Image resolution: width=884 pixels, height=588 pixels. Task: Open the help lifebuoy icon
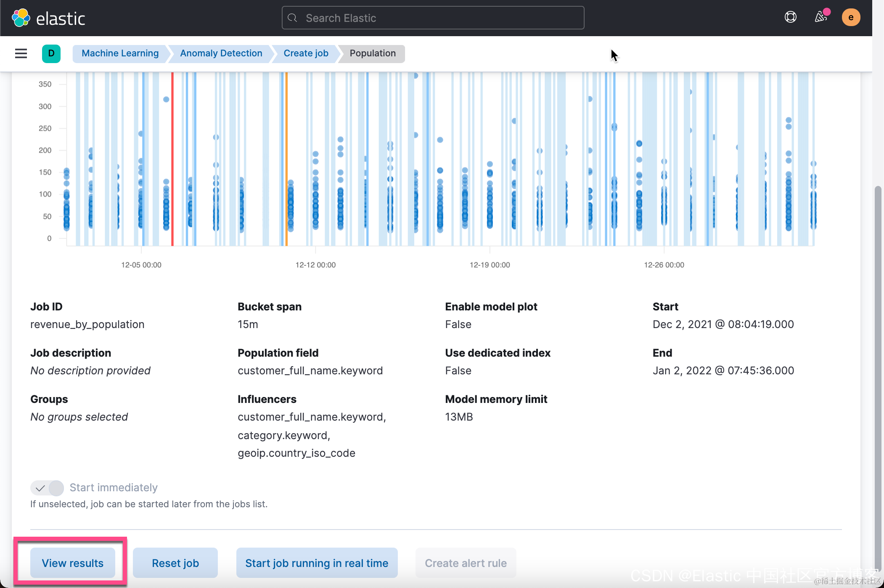(x=790, y=17)
